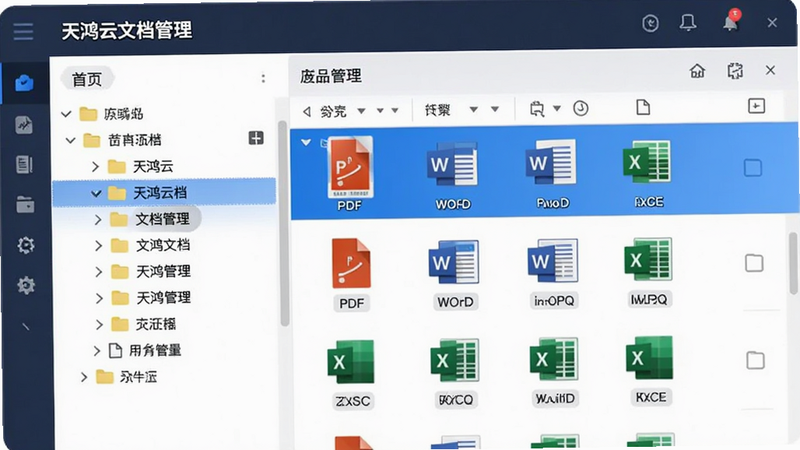The width and height of the screenshot is (800, 450).
Task: Open the second-row PDF file icon
Action: [x=351, y=263]
